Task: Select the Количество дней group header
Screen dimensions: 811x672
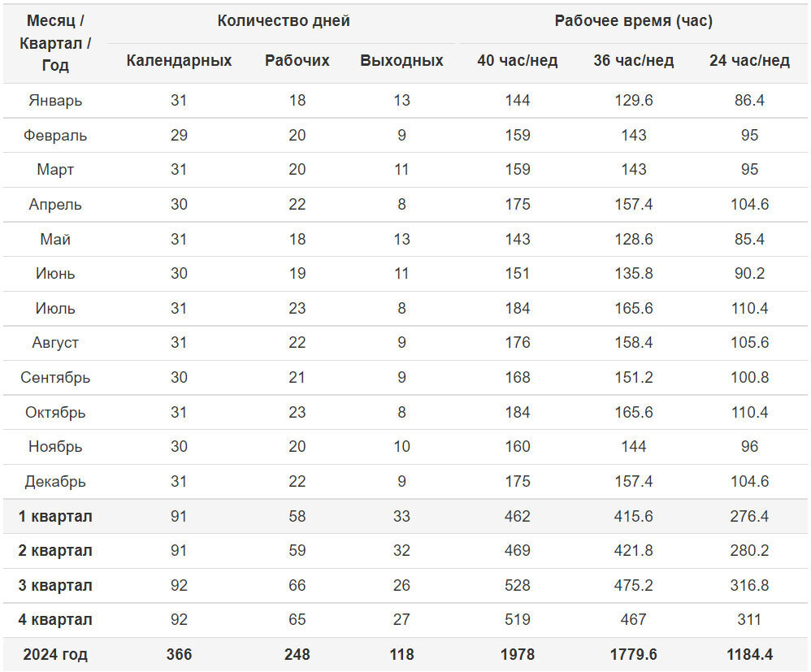Action: click(x=284, y=20)
